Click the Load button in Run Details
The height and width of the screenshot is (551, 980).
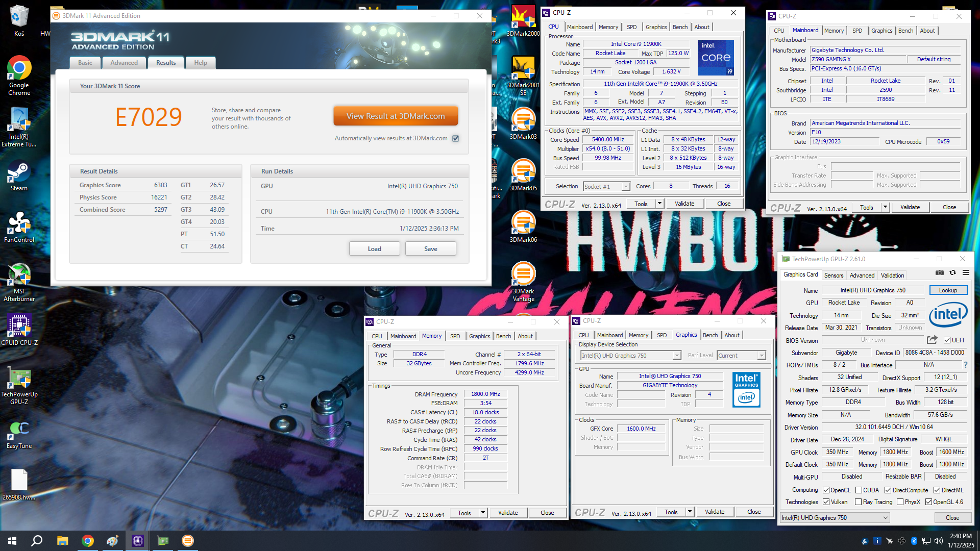[375, 249]
